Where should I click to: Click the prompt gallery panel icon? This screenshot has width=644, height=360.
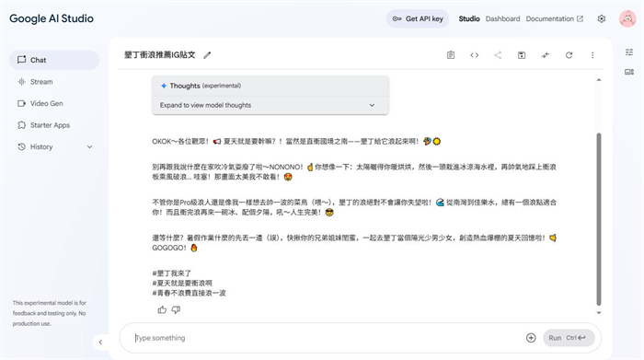point(628,72)
